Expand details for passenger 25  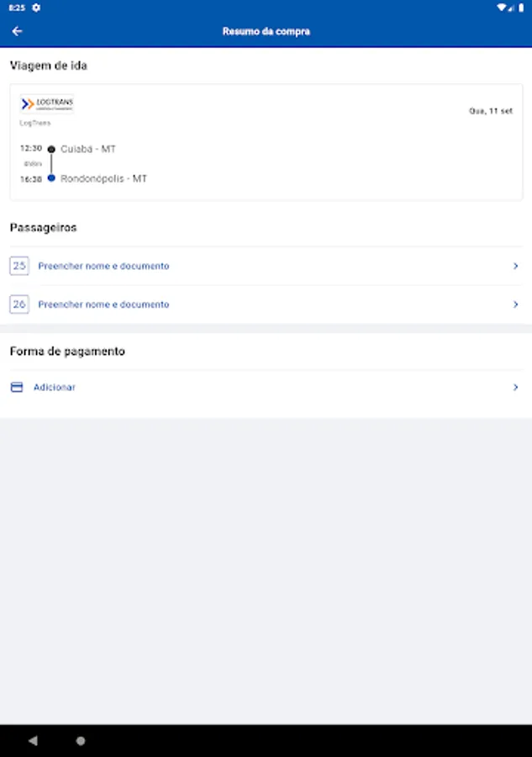pyautogui.click(x=516, y=266)
